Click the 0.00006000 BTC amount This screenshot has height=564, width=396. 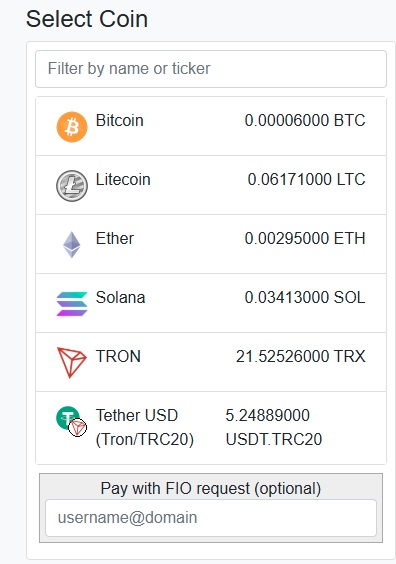coord(305,120)
